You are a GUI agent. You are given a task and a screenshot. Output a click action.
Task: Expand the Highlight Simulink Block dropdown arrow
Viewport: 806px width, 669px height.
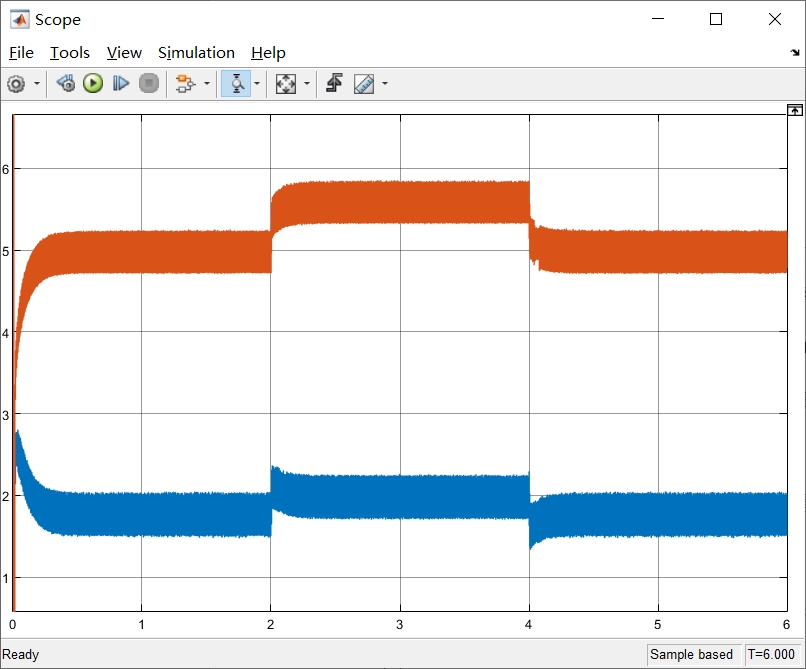207,83
